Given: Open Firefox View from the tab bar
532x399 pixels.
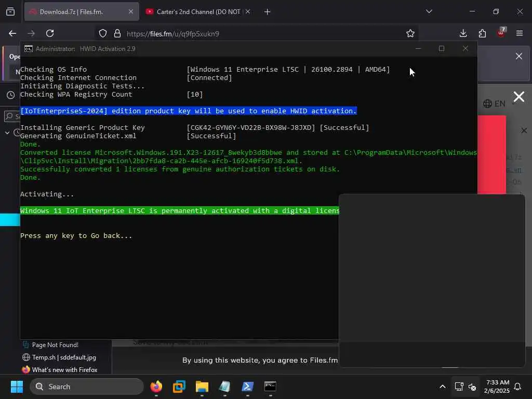Looking at the screenshot, I should pyautogui.click(x=10, y=12).
